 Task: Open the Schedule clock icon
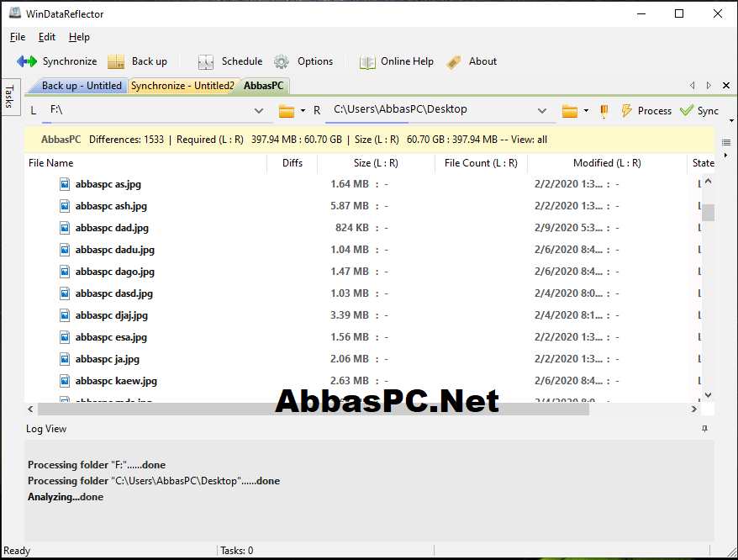pos(206,61)
